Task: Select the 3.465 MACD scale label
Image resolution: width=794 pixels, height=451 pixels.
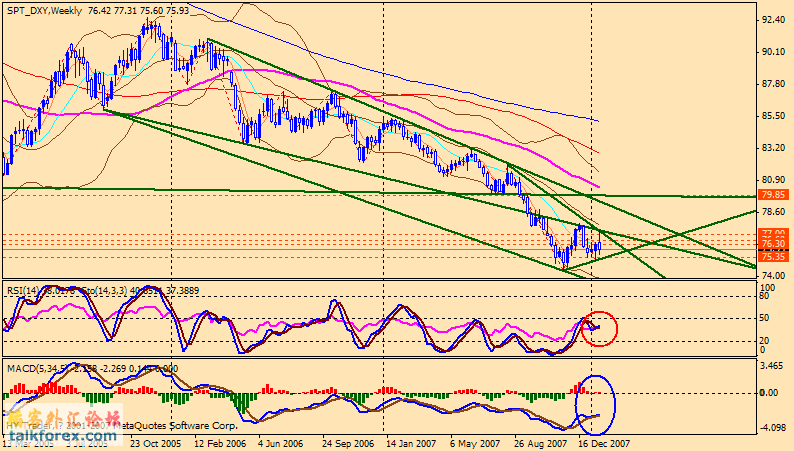Action: (x=772, y=366)
